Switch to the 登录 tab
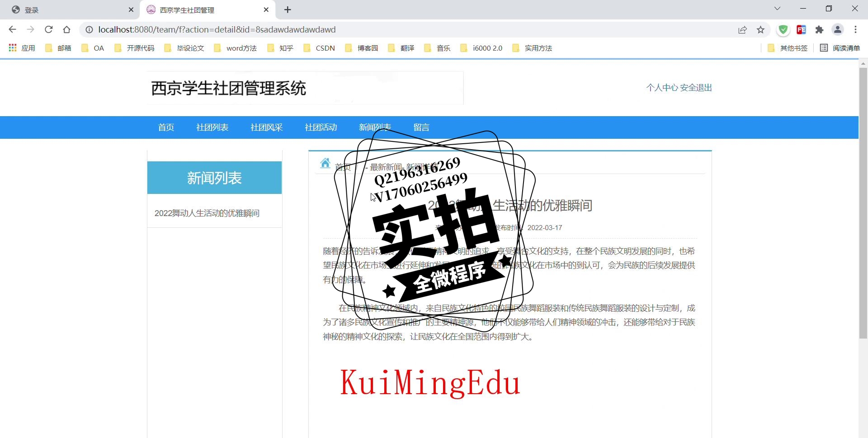The image size is (868, 438). click(70, 9)
